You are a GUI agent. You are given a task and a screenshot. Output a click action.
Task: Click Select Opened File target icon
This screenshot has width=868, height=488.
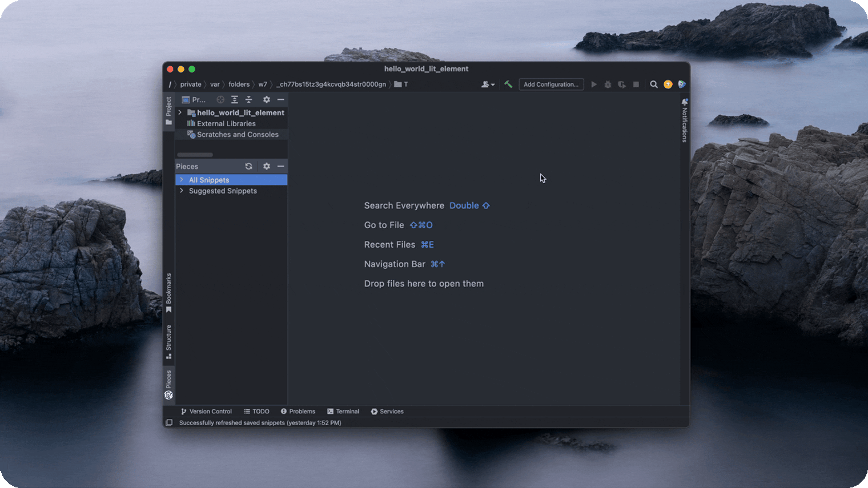click(220, 99)
